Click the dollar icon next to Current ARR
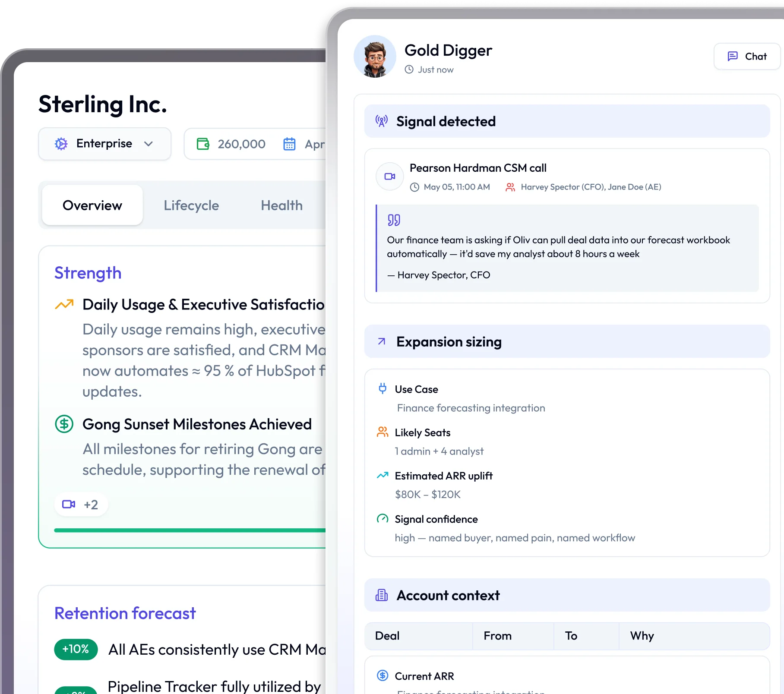The height and width of the screenshot is (694, 784). point(383,675)
